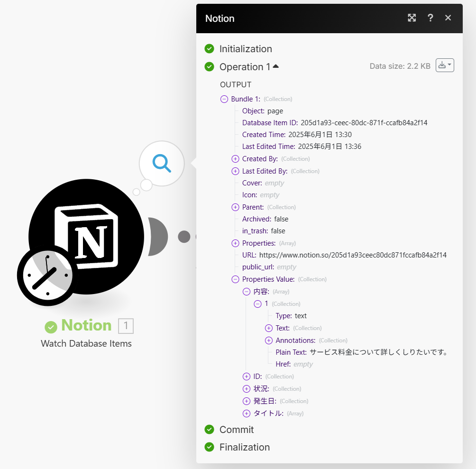Expand the Notion panel to fullscreen
This screenshot has height=469, width=476.
[x=412, y=18]
